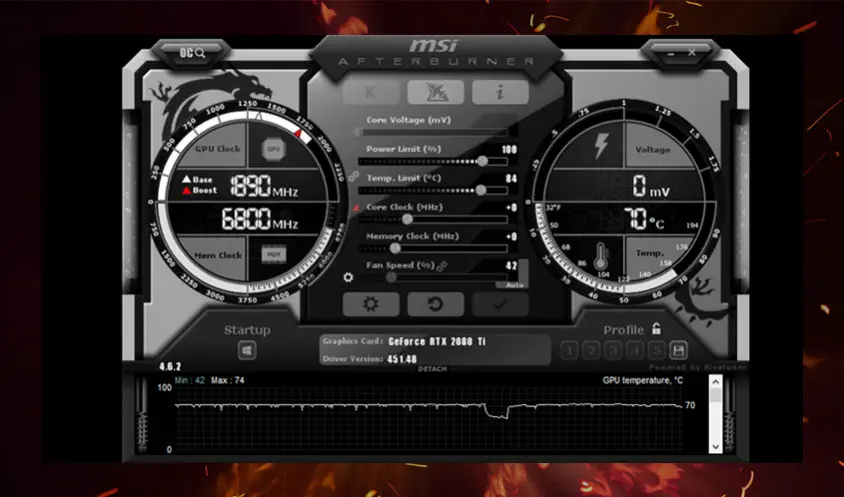This screenshot has height=497, width=844.
Task: Save profile using the floppy disk icon
Action: pos(678,350)
